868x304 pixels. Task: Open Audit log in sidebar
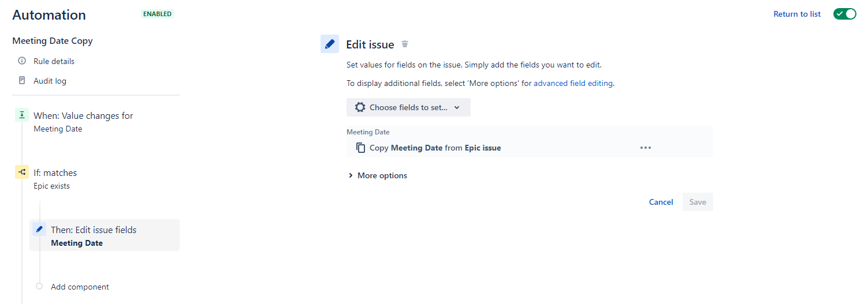(50, 81)
